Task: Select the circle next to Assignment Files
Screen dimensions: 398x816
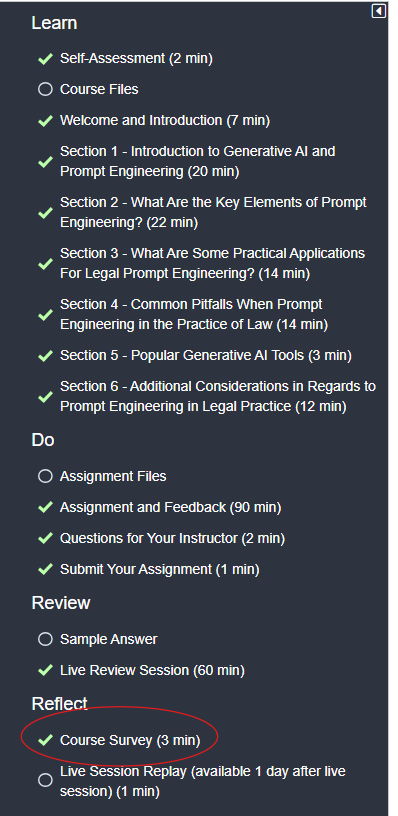Action: click(x=45, y=476)
